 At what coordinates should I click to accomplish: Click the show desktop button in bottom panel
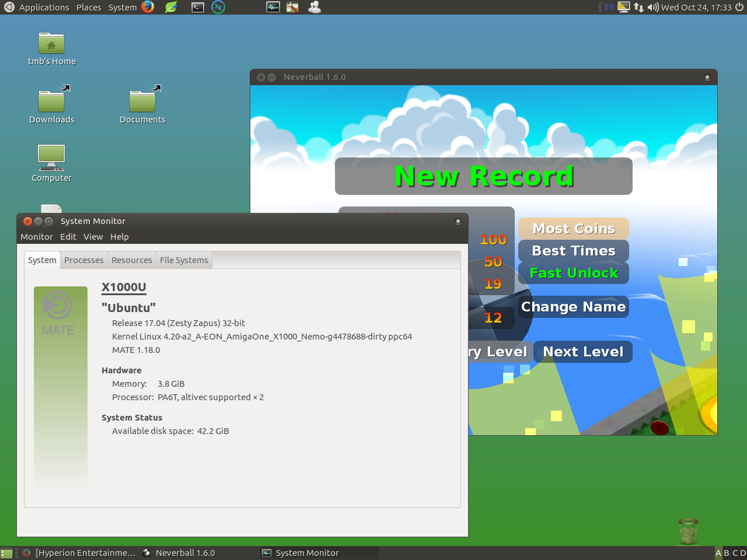coord(6,553)
